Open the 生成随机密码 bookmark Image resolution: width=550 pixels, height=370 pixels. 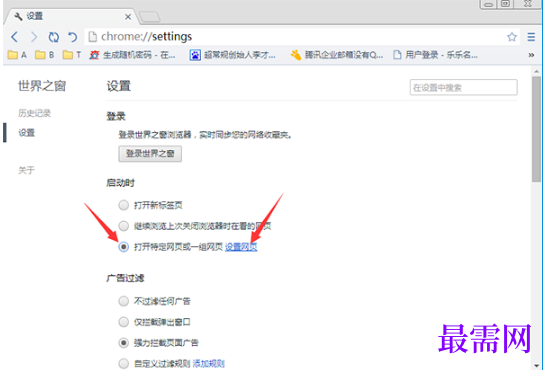132,55
